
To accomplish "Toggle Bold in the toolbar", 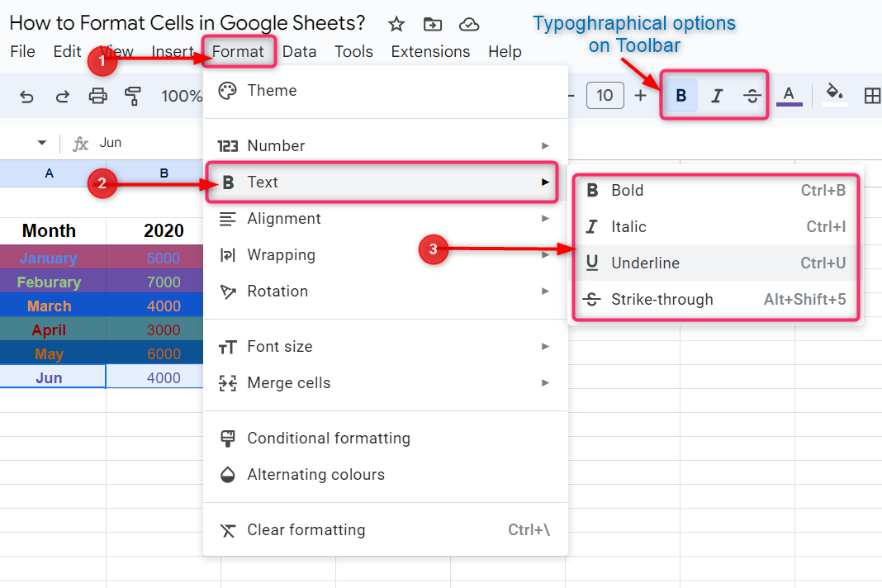I will click(x=680, y=96).
